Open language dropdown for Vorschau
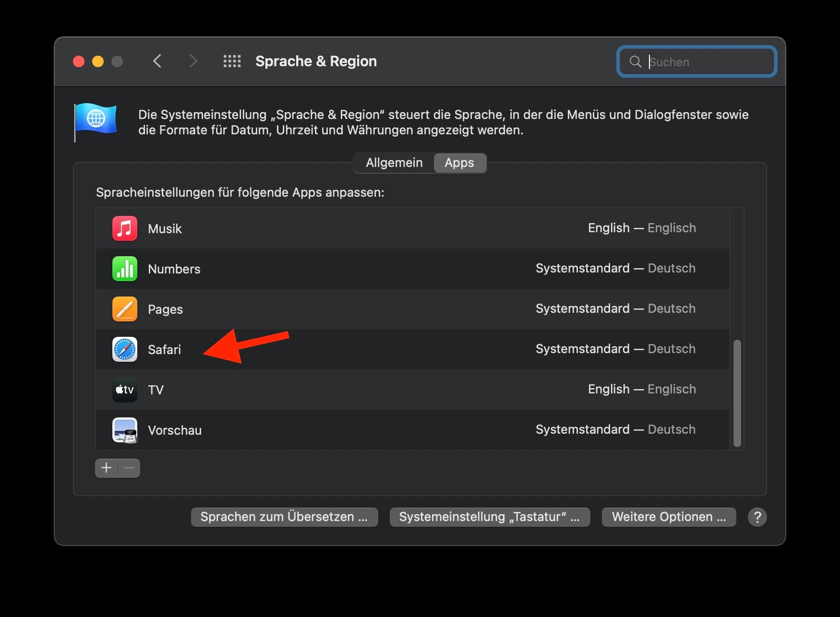The height and width of the screenshot is (617, 840). 615,429
